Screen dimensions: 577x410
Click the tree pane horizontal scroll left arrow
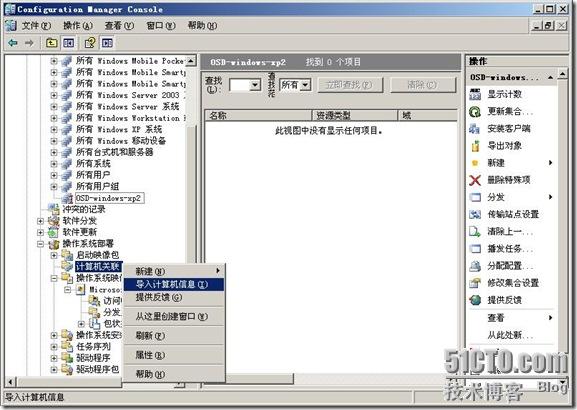point(10,382)
